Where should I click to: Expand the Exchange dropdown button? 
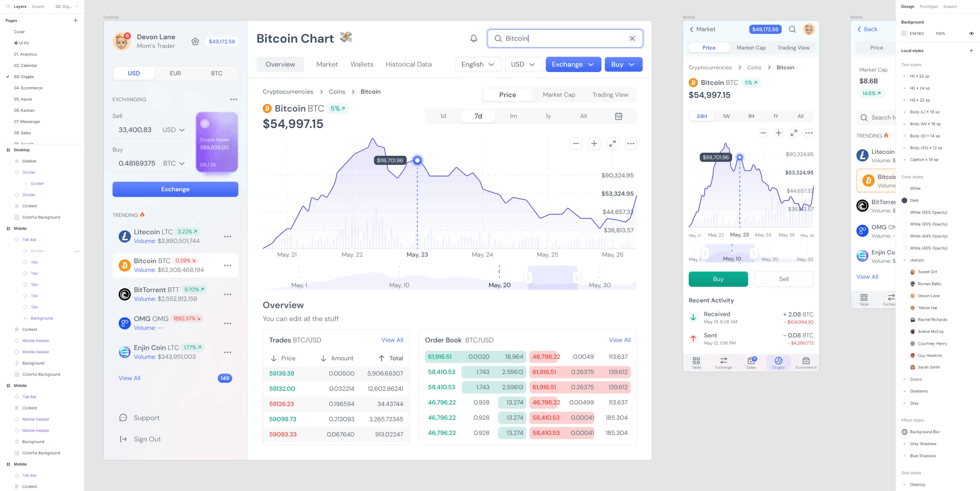573,65
